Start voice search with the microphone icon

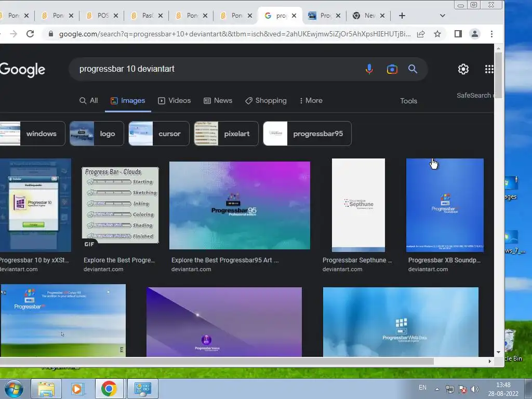tap(369, 69)
